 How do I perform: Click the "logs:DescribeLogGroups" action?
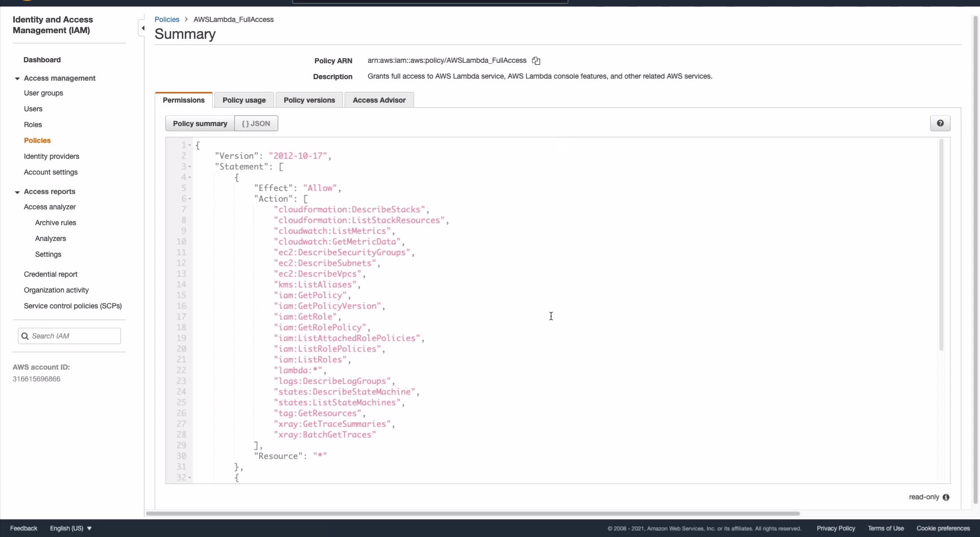[x=332, y=381]
